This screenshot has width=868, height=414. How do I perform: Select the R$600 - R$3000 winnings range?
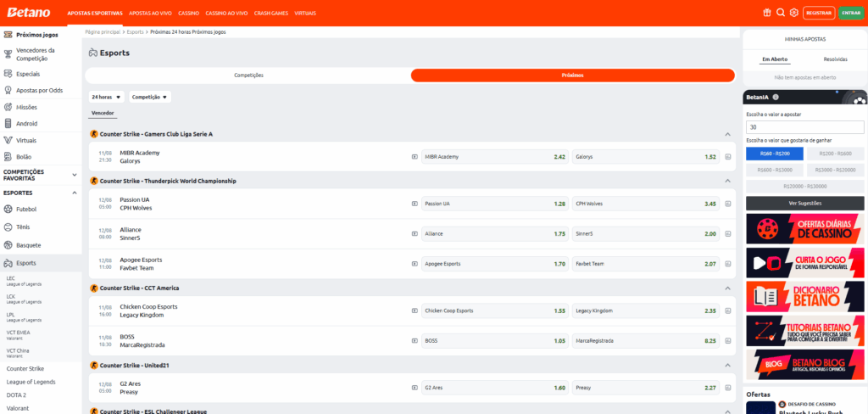[x=775, y=171]
